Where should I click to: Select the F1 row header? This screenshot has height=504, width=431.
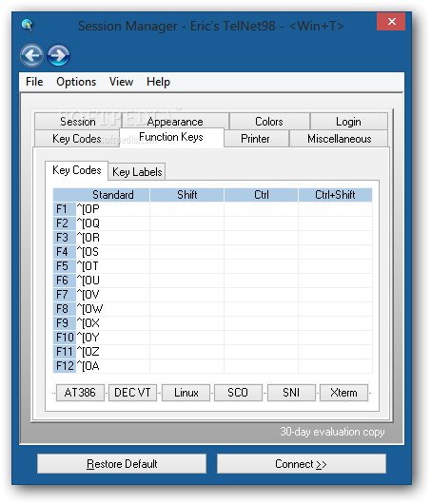[x=65, y=209]
